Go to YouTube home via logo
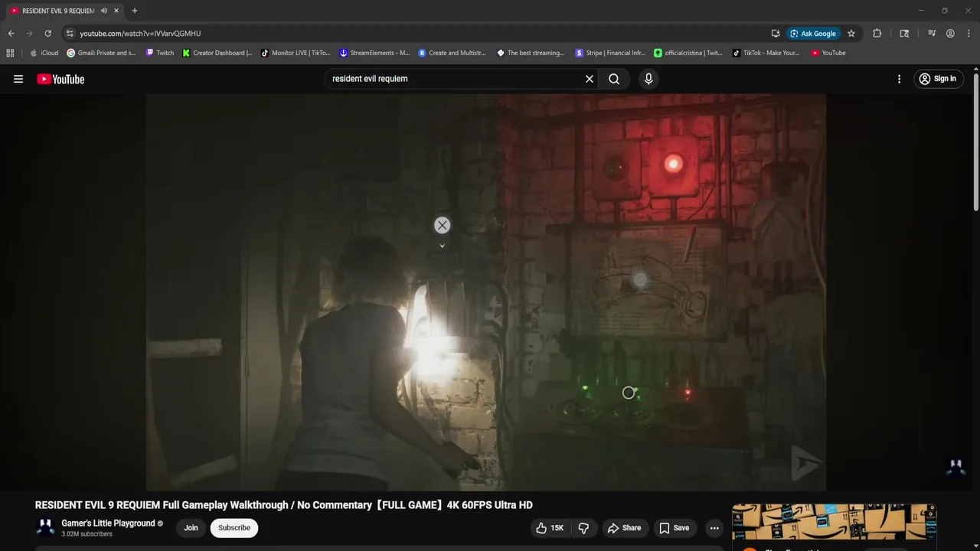Screen dimensions: 980x551 [60, 79]
